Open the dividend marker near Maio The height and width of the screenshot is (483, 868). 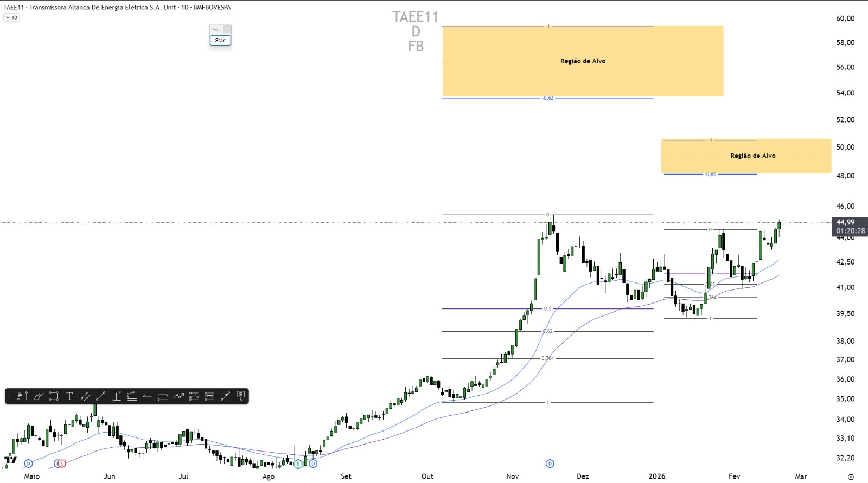(x=29, y=463)
